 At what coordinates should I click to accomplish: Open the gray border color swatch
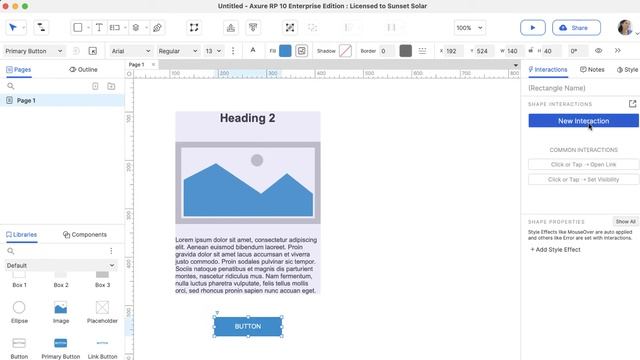point(405,51)
